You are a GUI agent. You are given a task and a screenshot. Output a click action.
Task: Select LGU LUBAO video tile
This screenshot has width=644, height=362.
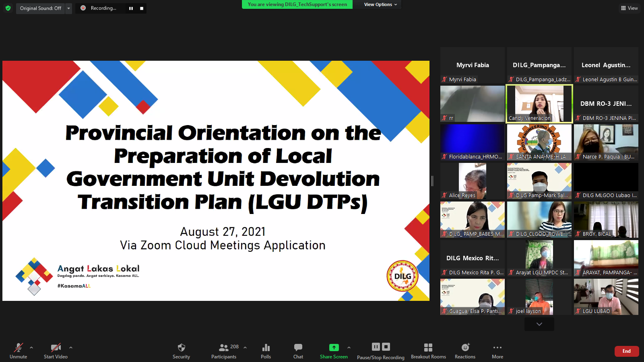pyautogui.click(x=606, y=297)
